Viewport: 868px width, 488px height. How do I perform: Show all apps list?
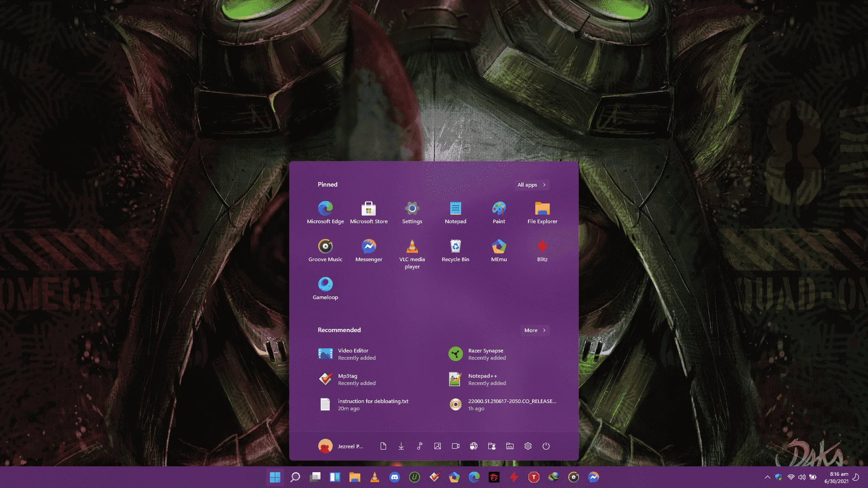point(532,185)
